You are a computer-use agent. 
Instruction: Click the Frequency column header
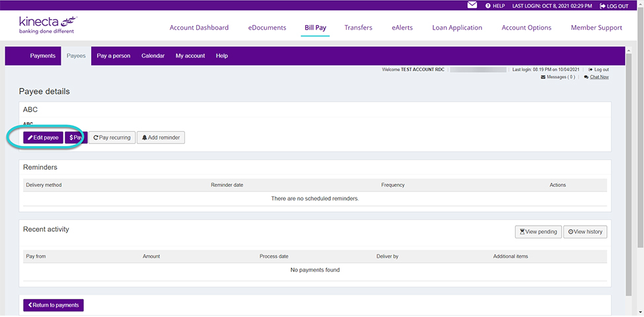point(392,185)
